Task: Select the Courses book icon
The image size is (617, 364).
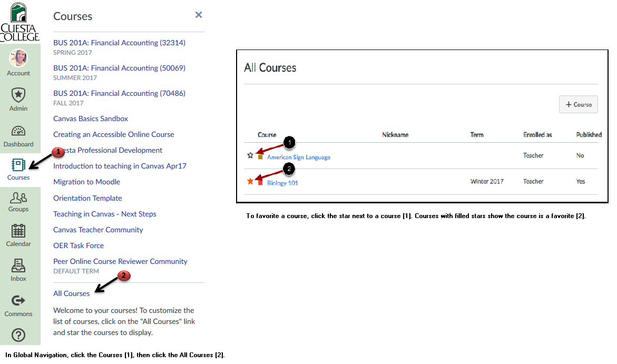Action: (18, 165)
